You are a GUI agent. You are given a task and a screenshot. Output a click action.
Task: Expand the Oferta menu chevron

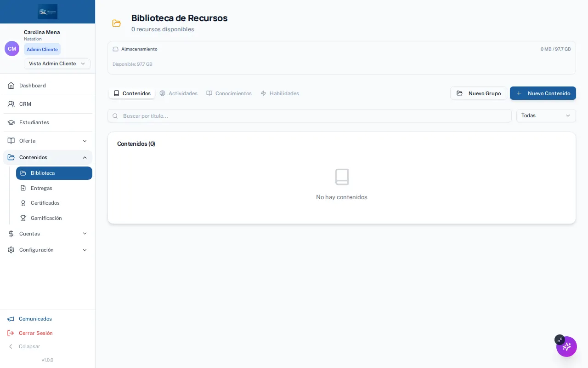click(85, 141)
